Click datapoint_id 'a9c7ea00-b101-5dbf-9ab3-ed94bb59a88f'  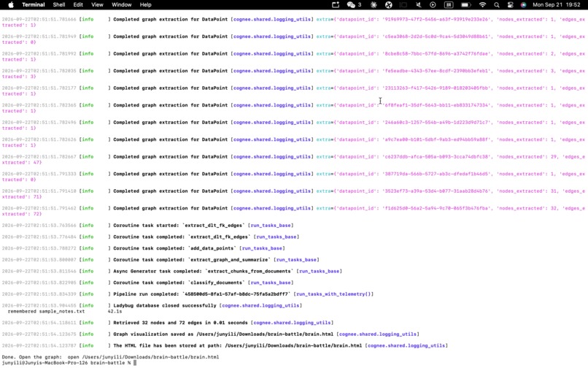click(436, 139)
